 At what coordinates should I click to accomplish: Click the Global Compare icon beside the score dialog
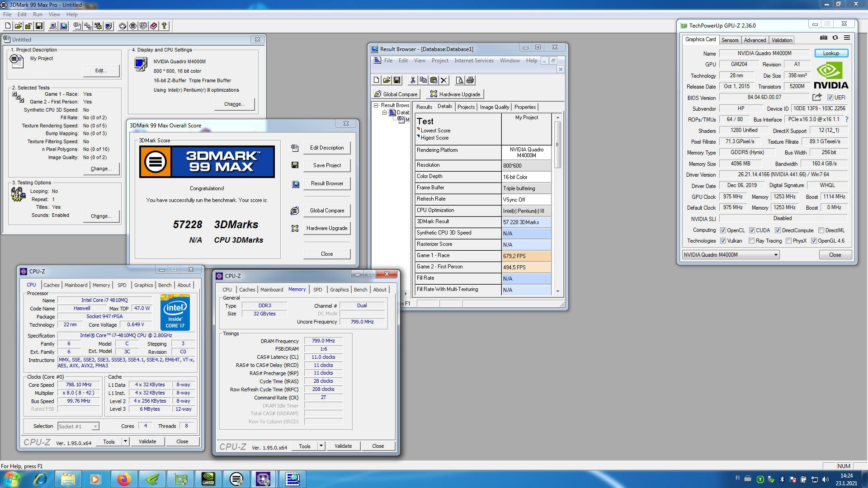(x=295, y=211)
